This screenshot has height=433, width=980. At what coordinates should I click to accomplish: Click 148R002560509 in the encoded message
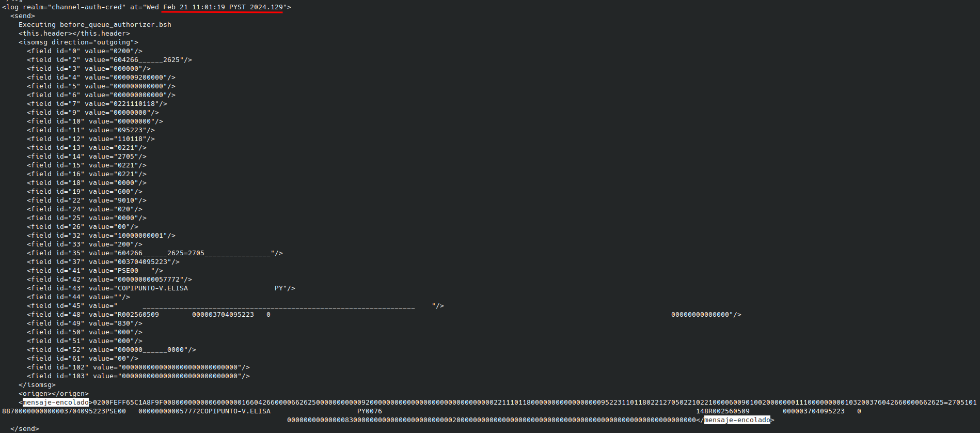coord(723,411)
